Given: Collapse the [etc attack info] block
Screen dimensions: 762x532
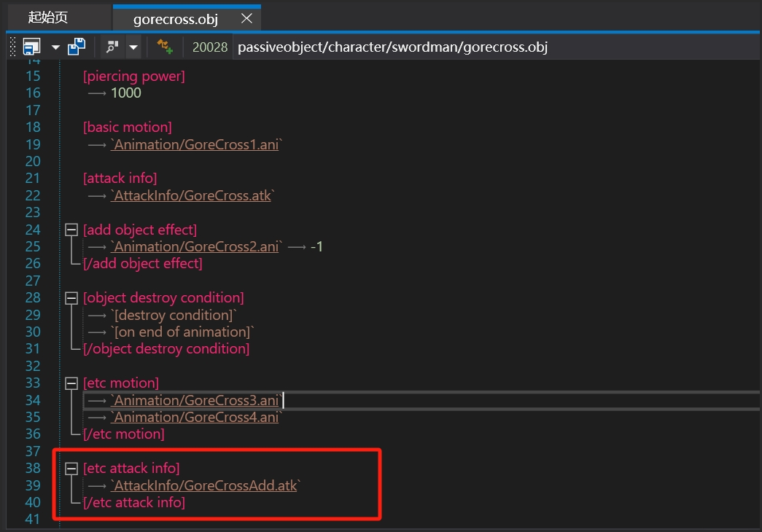Looking at the screenshot, I should click(x=71, y=469).
